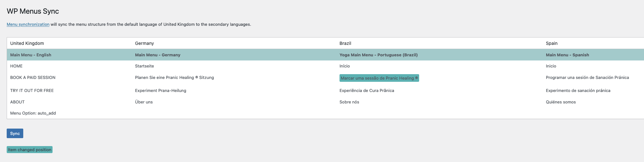644x162 pixels.
Task: Select the highlighted Marcar uma sessão de Pranic Healing item
Action: pyautogui.click(x=379, y=78)
